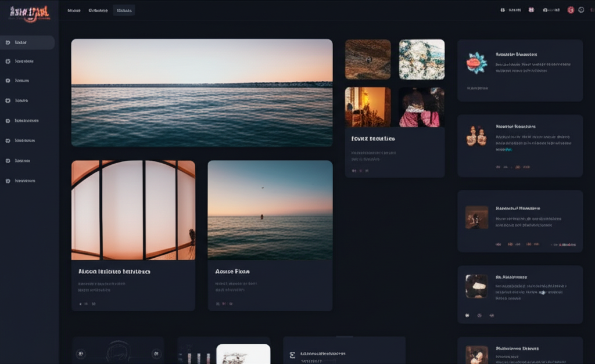Viewport: 595px width, 364px height.
Task: Click the "E" icon in the bottom center card
Action: point(292,354)
